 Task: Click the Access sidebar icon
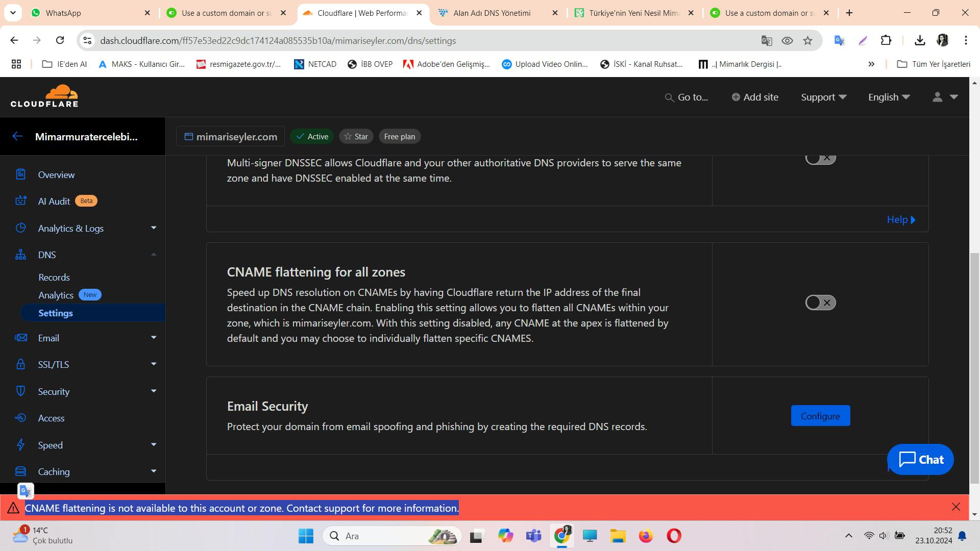pyautogui.click(x=20, y=418)
